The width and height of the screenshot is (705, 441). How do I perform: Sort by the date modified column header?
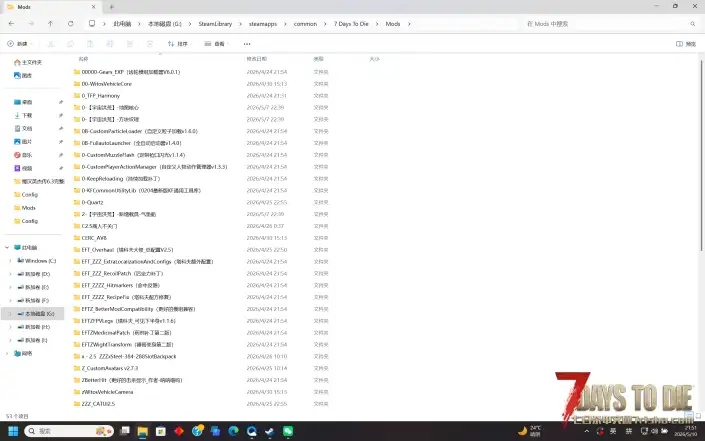coord(257,59)
